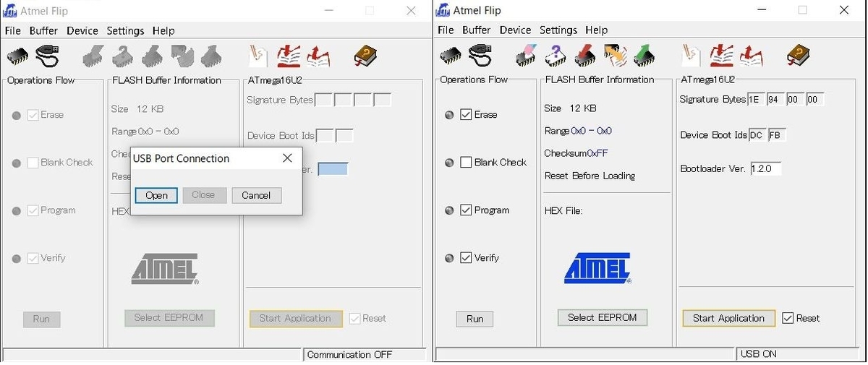The height and width of the screenshot is (365, 868).
Task: Click Run button in right window
Action: [x=475, y=319]
